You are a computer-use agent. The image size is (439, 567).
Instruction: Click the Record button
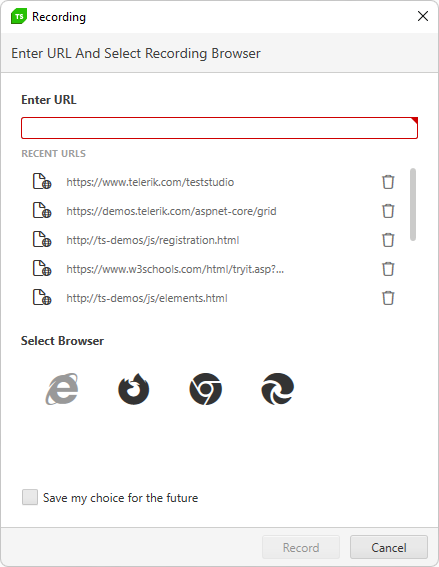click(301, 547)
